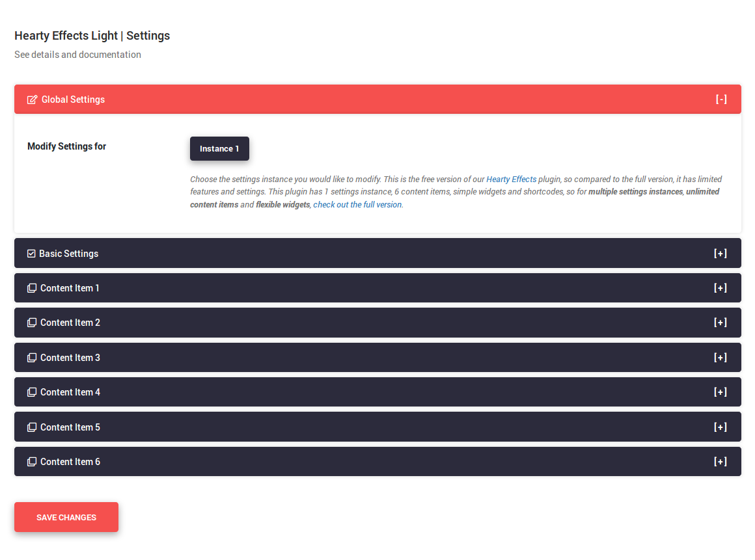This screenshot has height=560, width=755.
Task: Click the copy icon beside Content Item 4
Action: tap(32, 393)
